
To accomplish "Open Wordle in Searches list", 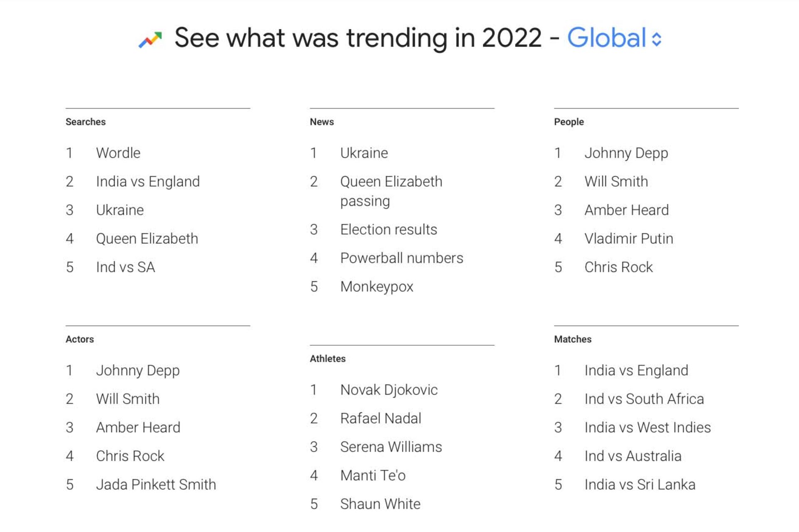I will (118, 153).
